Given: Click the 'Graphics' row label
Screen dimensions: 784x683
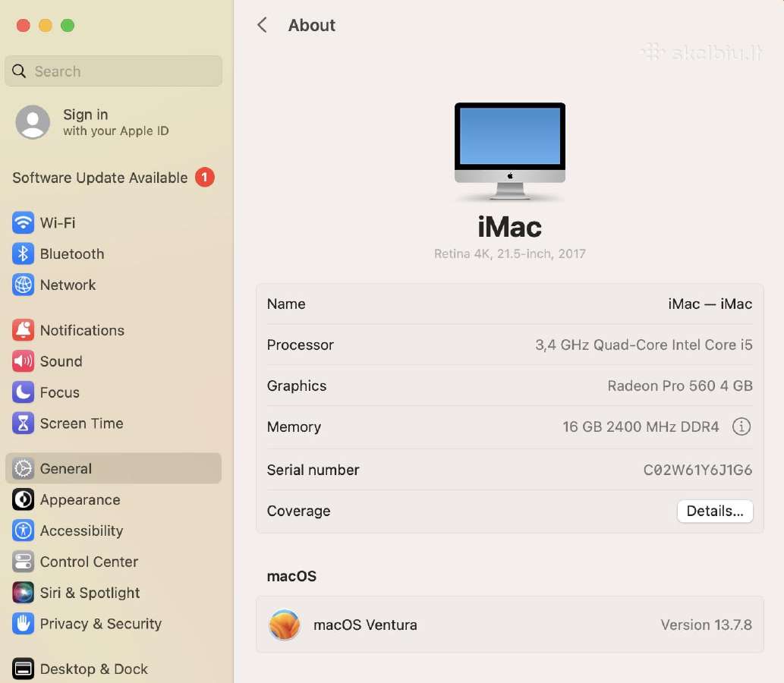Looking at the screenshot, I should [x=297, y=386].
